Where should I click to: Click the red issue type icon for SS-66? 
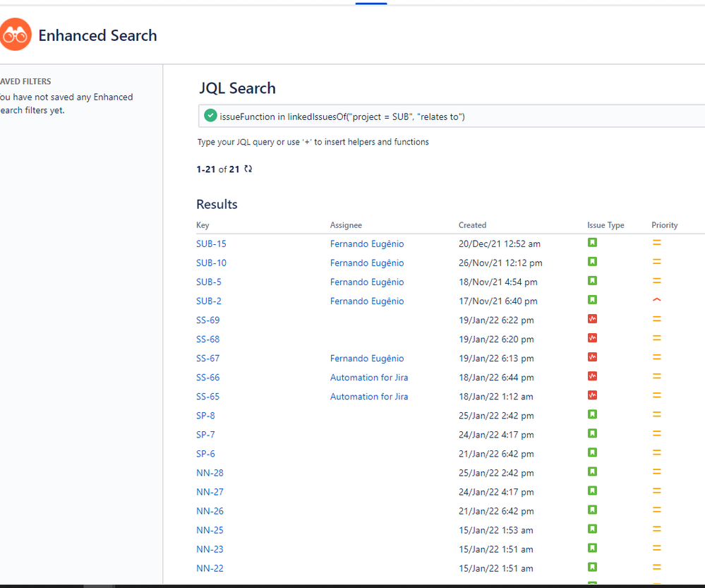[x=592, y=376]
